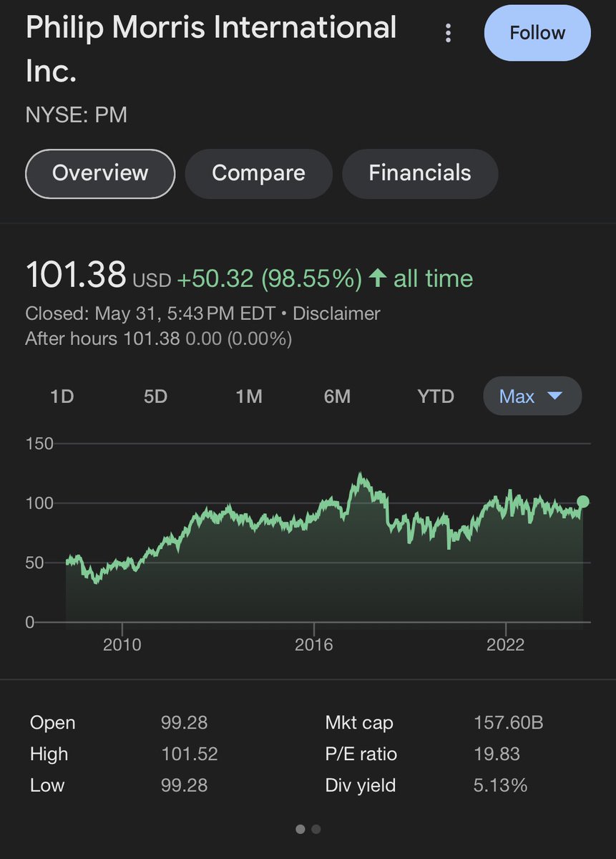Choose the 1M time range
This screenshot has width=616, height=859.
tap(249, 396)
